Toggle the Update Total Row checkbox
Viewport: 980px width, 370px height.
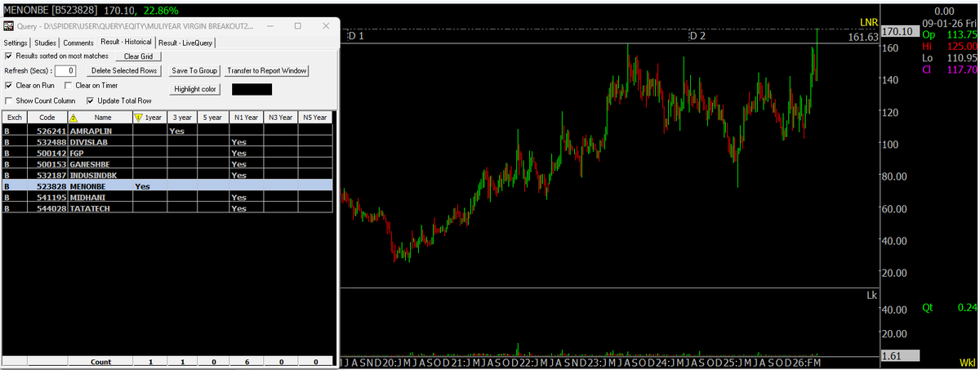click(90, 100)
